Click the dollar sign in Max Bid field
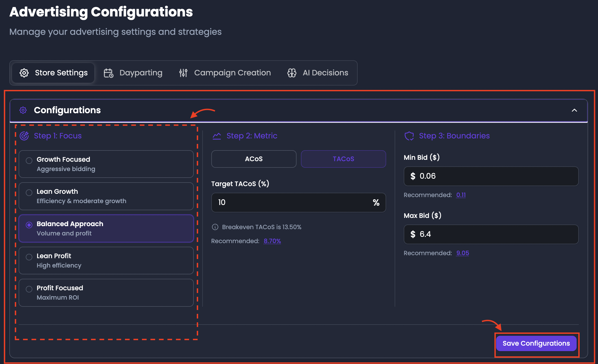 (x=413, y=234)
